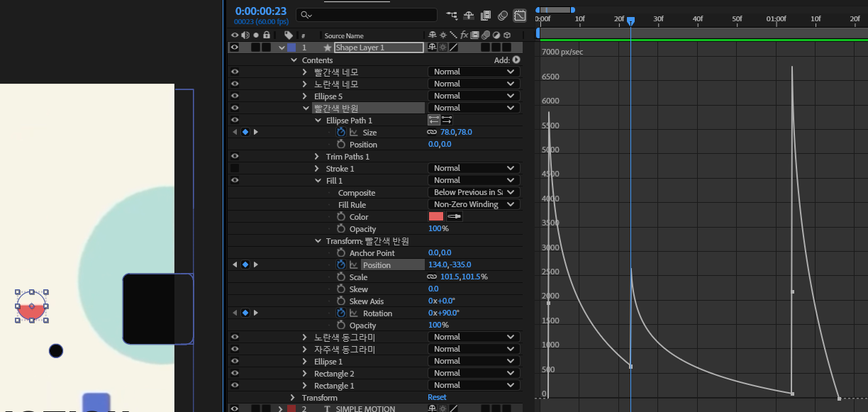868x412 pixels.
Task: Expand the Trim Paths 1 group
Action: coord(317,156)
